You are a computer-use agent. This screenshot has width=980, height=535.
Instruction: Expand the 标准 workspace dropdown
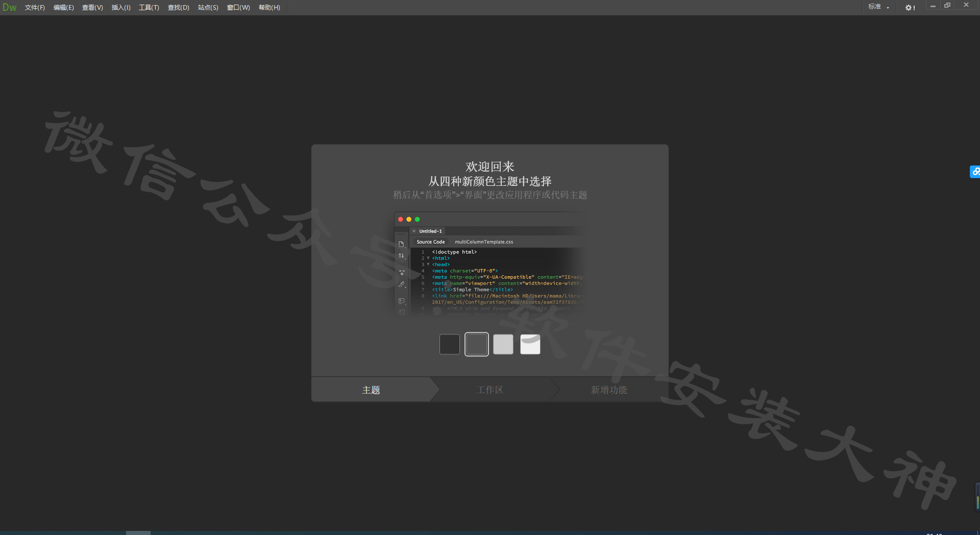tap(879, 7)
